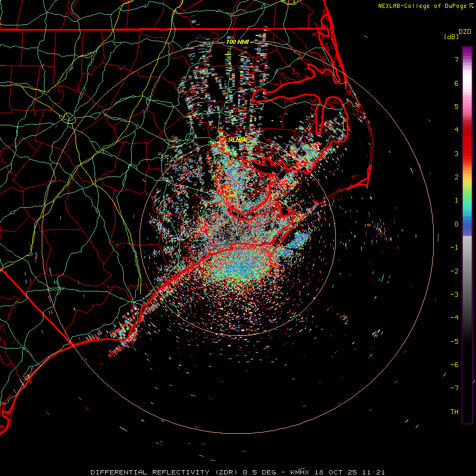This screenshot has height=476, width=476.
Task: Select the -6 dB scale value
Action: [x=454, y=365]
